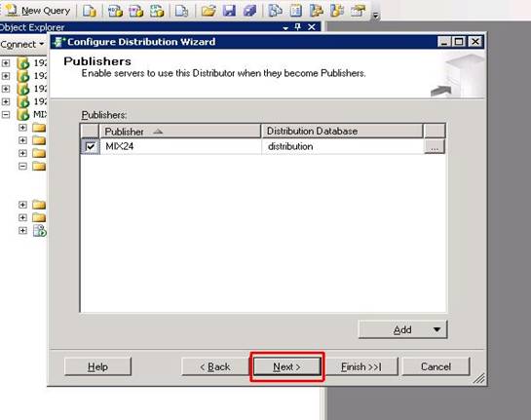Sort by the Publisher column header
531x420 pixels.
[x=180, y=132]
